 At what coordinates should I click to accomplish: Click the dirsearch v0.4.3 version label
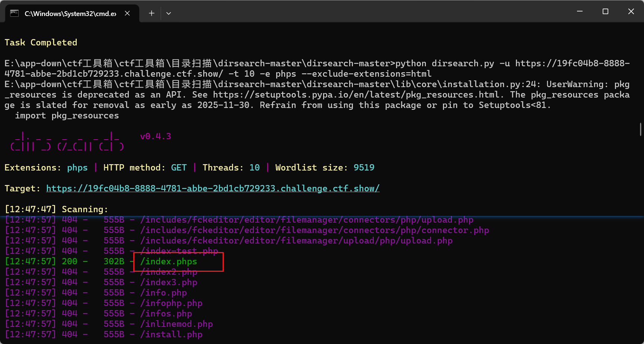pyautogui.click(x=155, y=136)
